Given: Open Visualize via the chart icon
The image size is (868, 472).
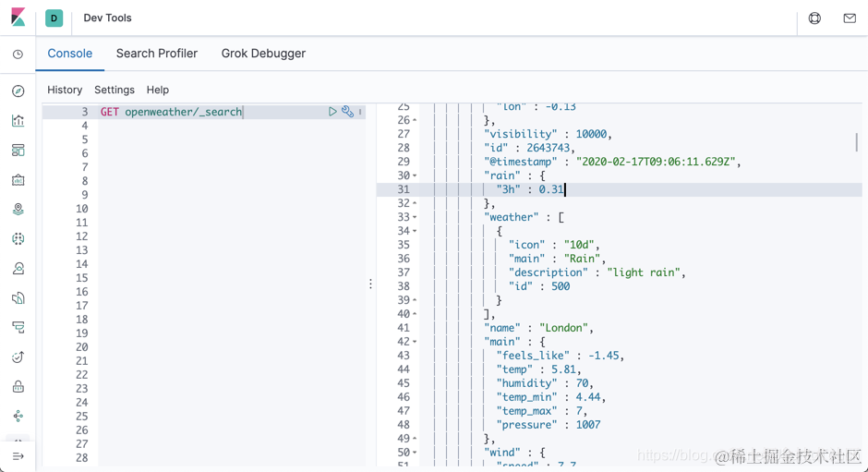Looking at the screenshot, I should point(18,120).
